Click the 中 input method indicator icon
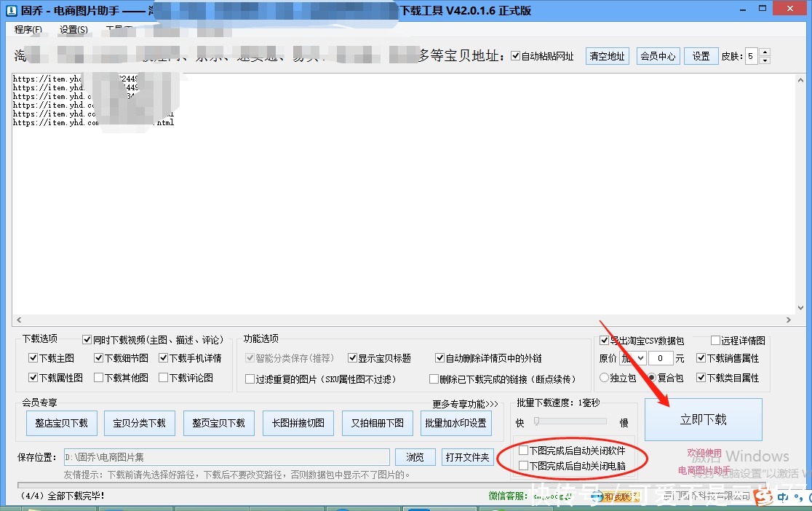The height and width of the screenshot is (511, 812). coord(782,496)
